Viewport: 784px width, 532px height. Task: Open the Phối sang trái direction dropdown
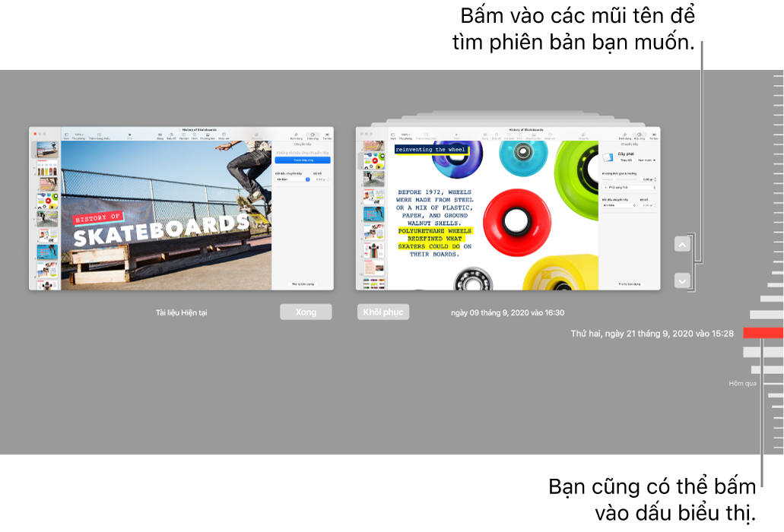pos(629,187)
